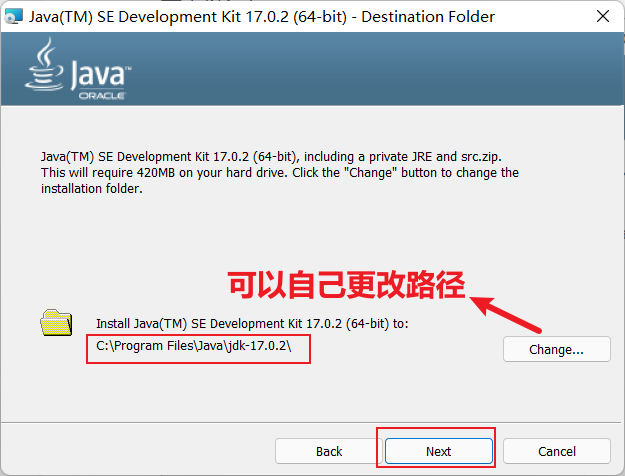This screenshot has width=625, height=476.
Task: Open the Change... folder dialog
Action: click(x=557, y=349)
